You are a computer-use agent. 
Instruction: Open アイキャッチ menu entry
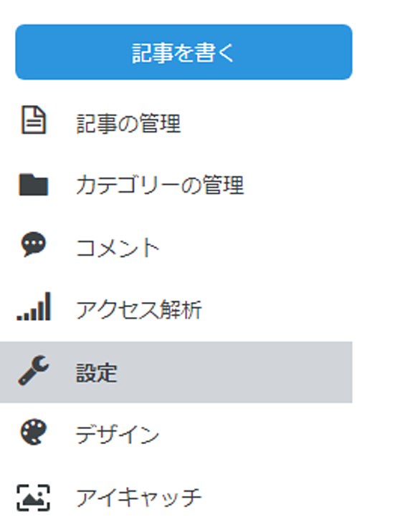(139, 498)
